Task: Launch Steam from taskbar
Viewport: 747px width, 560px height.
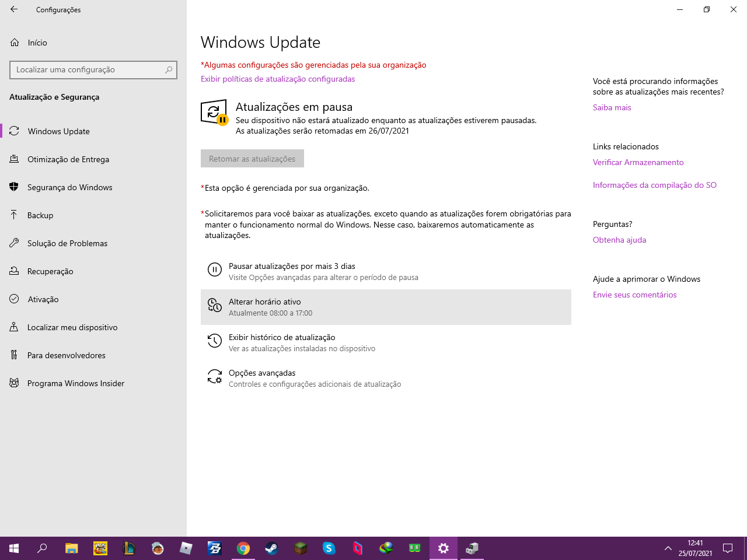Action: (x=272, y=548)
